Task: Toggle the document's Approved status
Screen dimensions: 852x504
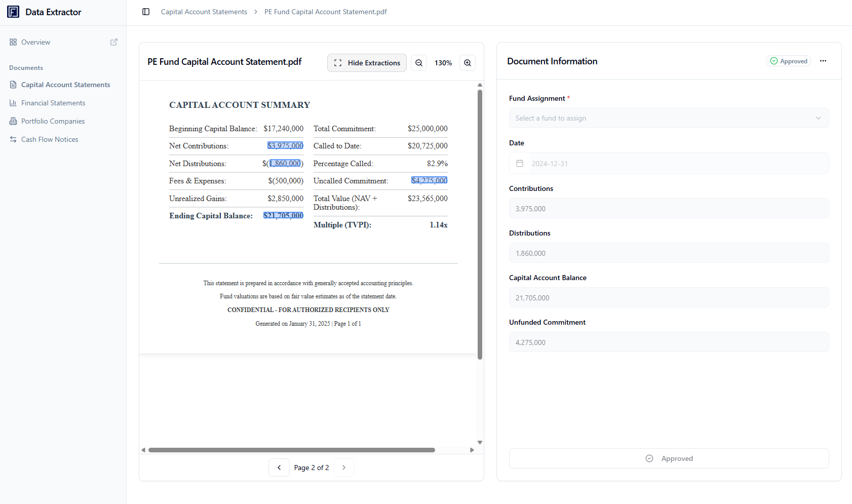Action: tap(669, 458)
